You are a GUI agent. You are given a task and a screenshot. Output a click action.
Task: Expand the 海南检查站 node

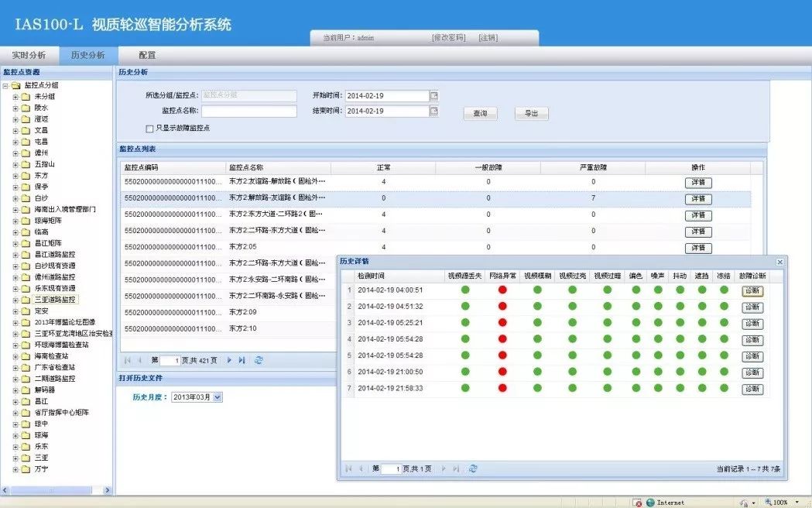point(15,356)
